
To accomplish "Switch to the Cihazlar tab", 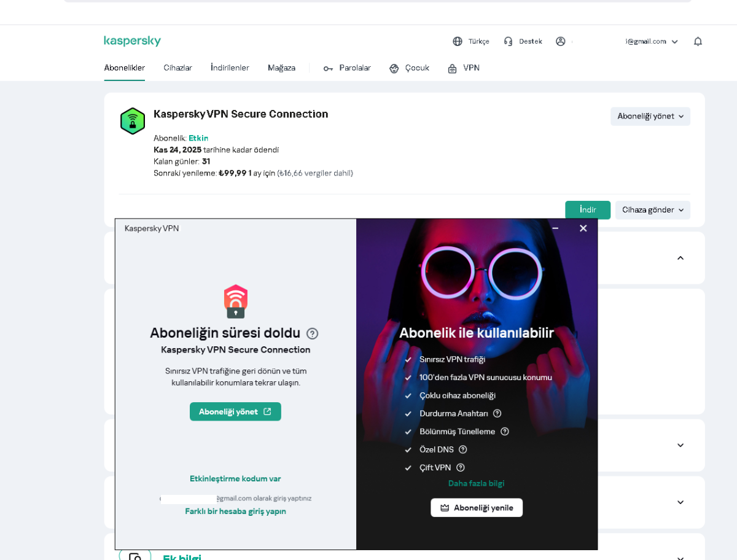I will [177, 68].
